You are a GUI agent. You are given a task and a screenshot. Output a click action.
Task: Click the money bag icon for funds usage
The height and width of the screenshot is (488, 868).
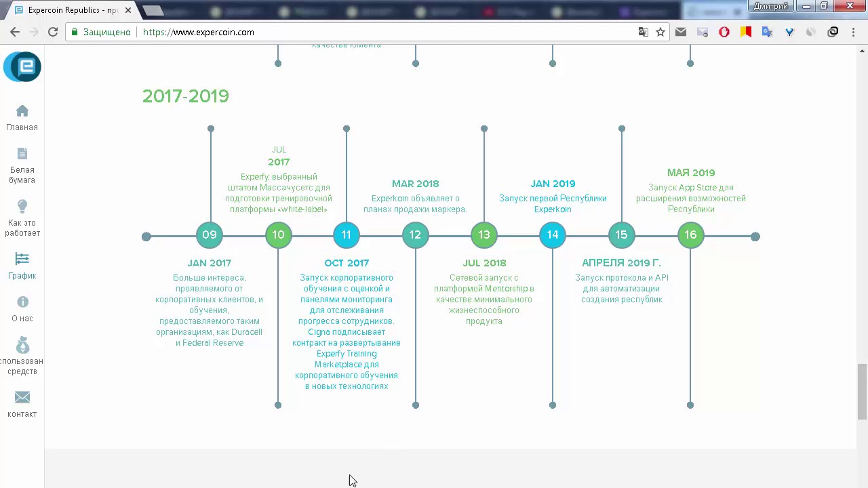coord(22,345)
